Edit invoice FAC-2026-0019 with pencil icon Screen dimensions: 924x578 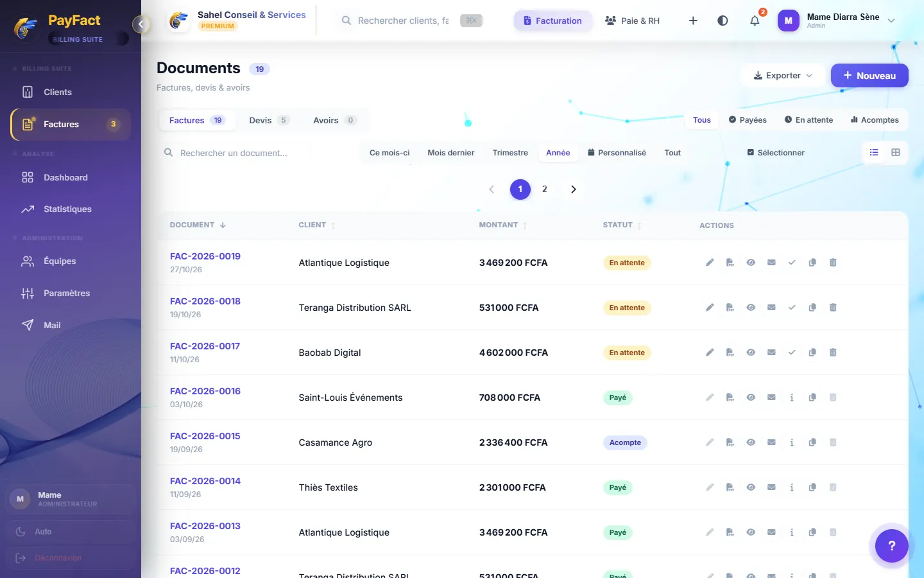click(710, 263)
